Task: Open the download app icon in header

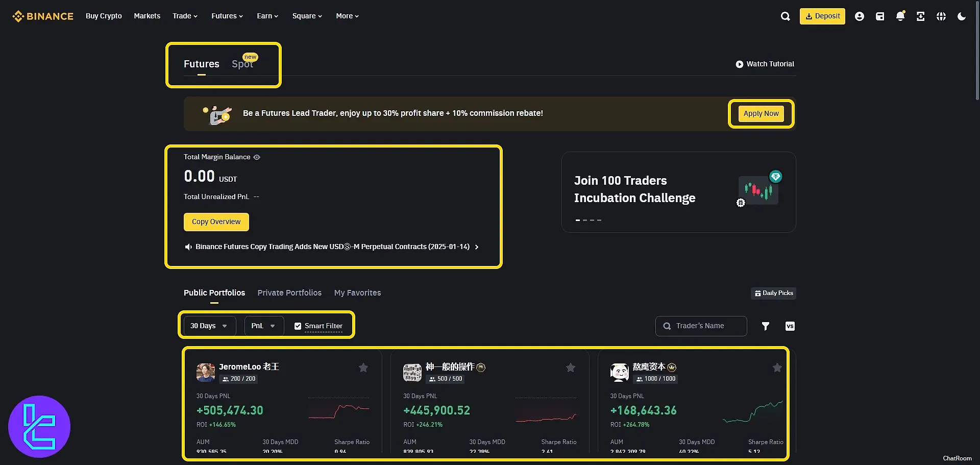Action: 920,16
